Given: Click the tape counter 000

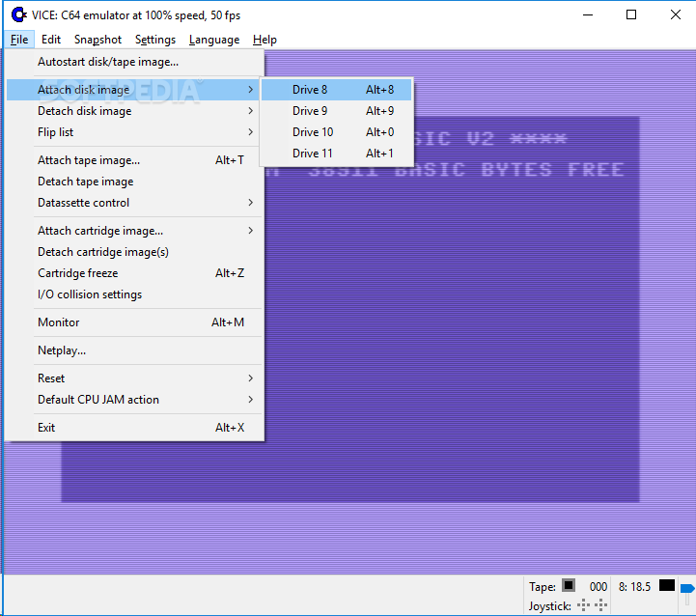Looking at the screenshot, I should tap(598, 587).
